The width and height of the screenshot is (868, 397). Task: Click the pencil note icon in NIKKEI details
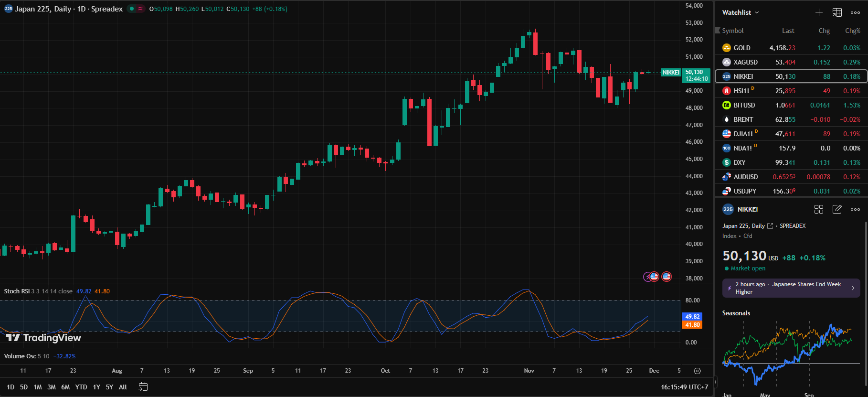(837, 209)
